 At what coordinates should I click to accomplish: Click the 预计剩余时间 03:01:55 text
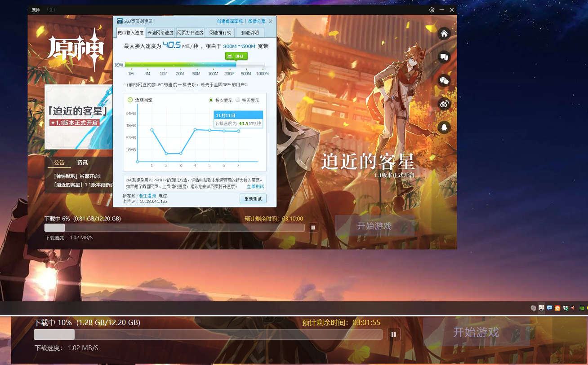341,322
